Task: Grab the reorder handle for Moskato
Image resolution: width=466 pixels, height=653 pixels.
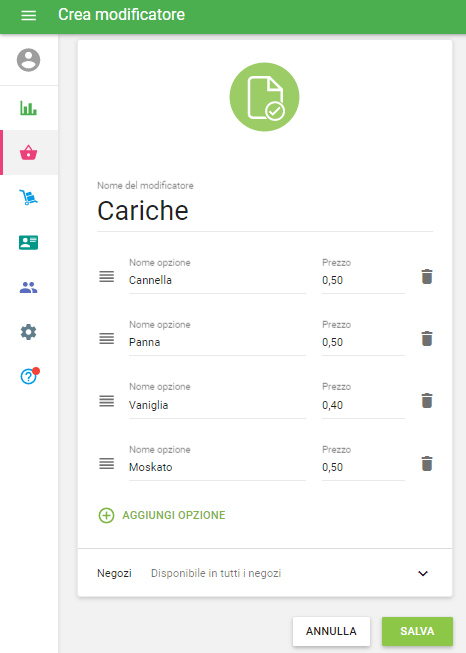Action: click(107, 464)
